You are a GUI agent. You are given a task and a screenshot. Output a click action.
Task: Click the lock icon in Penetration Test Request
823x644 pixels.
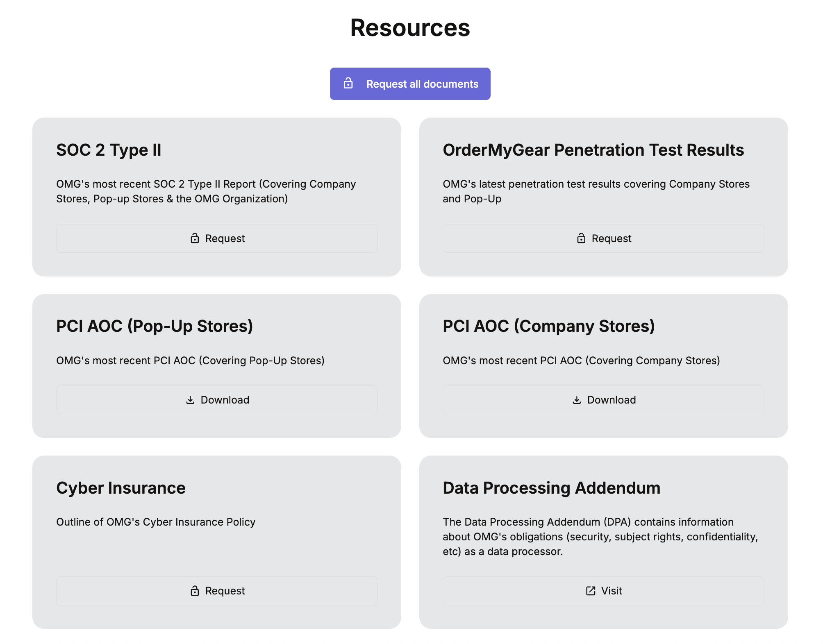point(581,238)
